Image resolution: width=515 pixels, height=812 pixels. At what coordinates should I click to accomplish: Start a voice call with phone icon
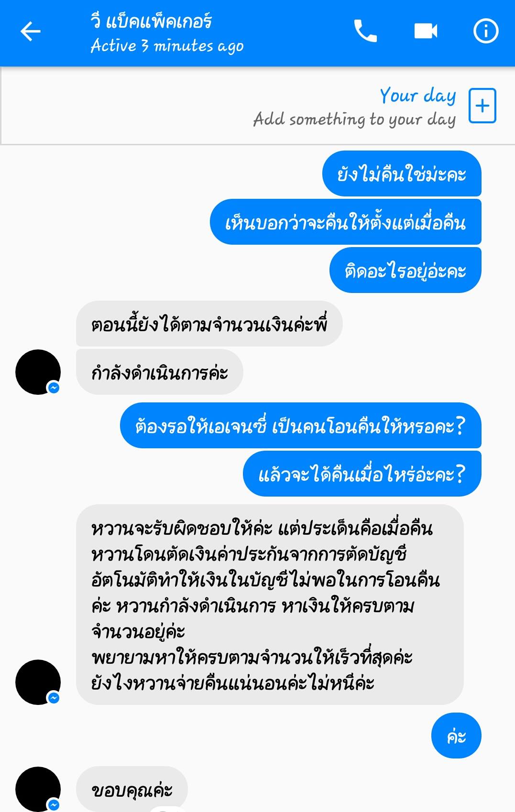pyautogui.click(x=365, y=32)
